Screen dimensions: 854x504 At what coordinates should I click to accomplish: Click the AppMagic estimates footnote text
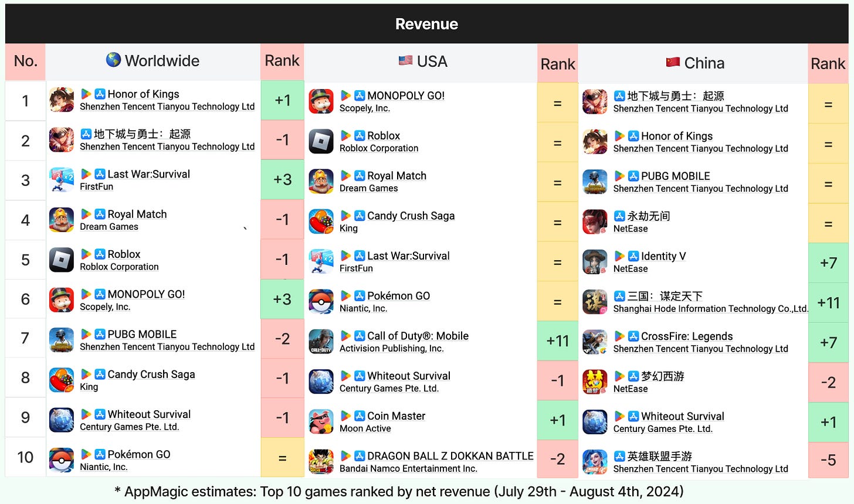tap(399, 491)
